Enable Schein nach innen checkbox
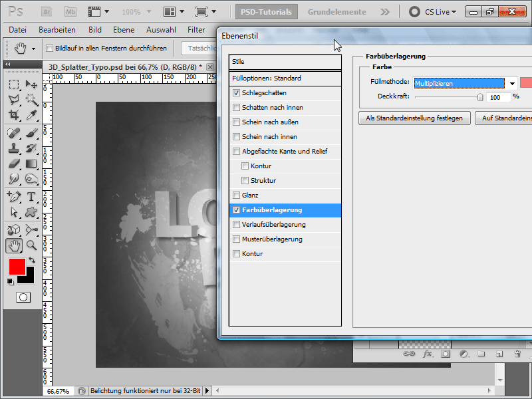Screen dimensions: 532x399 237,137
